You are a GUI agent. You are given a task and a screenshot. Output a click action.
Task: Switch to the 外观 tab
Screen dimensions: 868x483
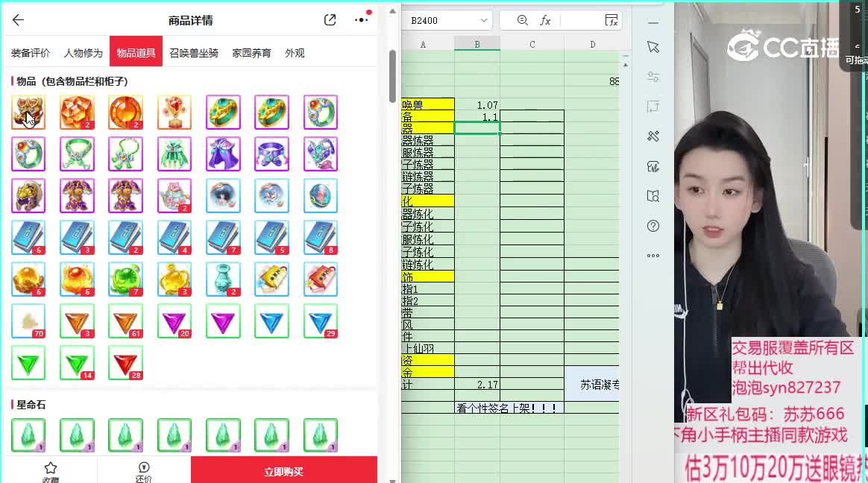click(295, 53)
